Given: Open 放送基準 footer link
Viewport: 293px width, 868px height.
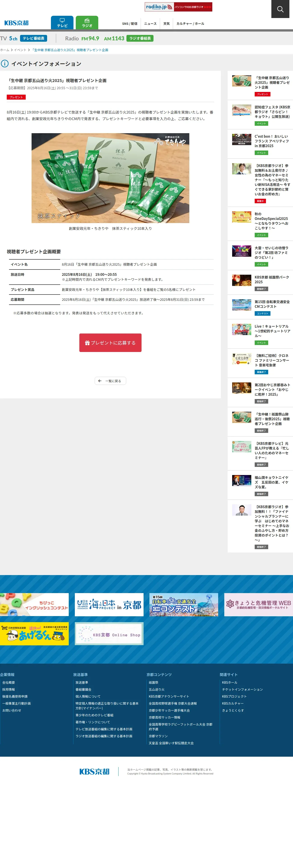Looking at the screenshot, I should tap(82, 682).
